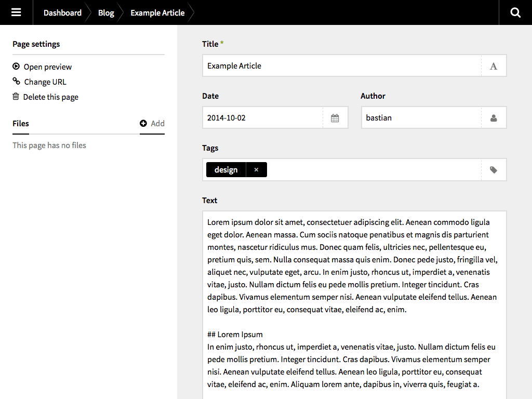Click the Open preview play icon

16,66
